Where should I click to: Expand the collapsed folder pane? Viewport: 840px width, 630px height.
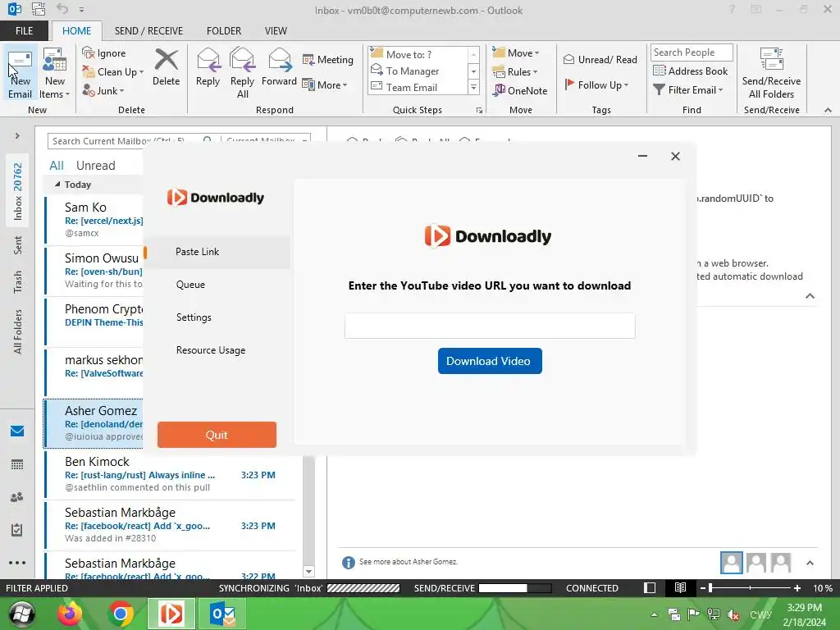(17, 135)
